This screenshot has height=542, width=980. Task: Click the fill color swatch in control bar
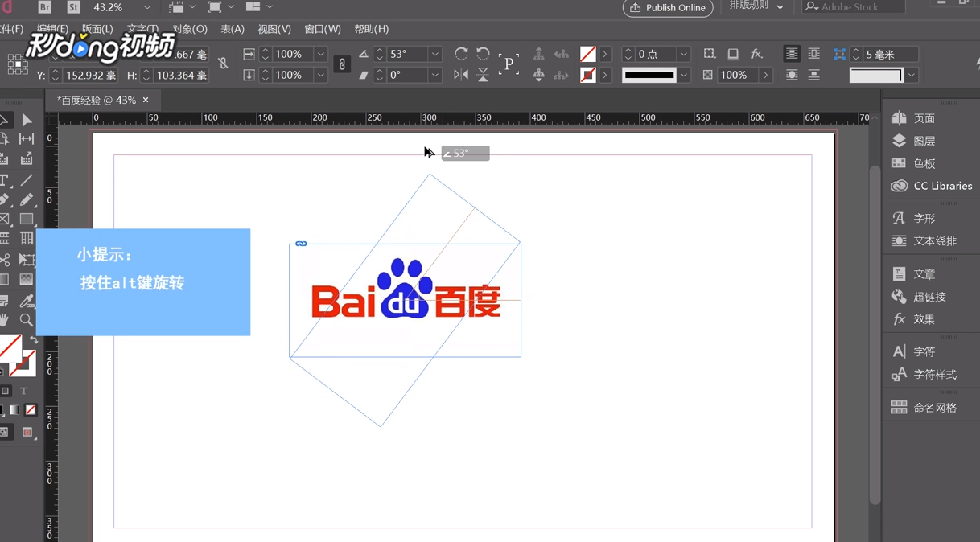(588, 54)
